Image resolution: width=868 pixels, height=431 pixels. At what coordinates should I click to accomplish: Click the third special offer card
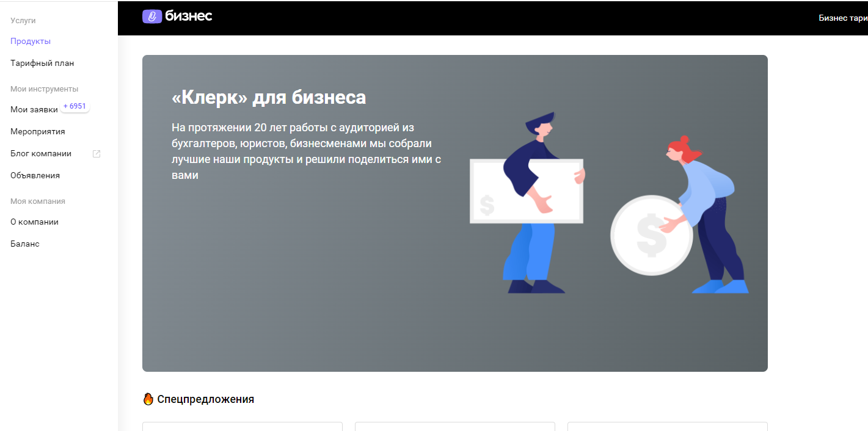tap(668, 426)
